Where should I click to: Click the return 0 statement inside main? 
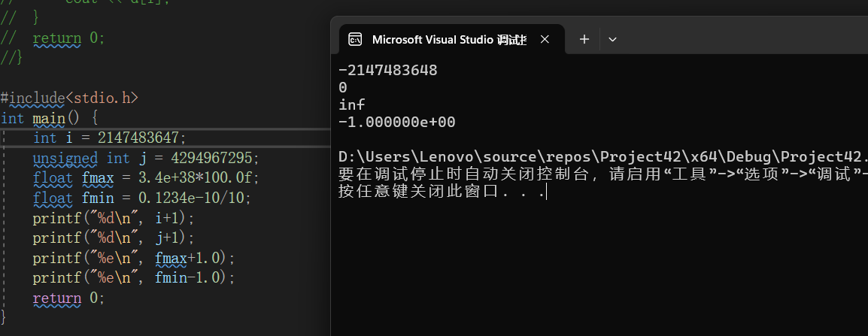[68, 298]
